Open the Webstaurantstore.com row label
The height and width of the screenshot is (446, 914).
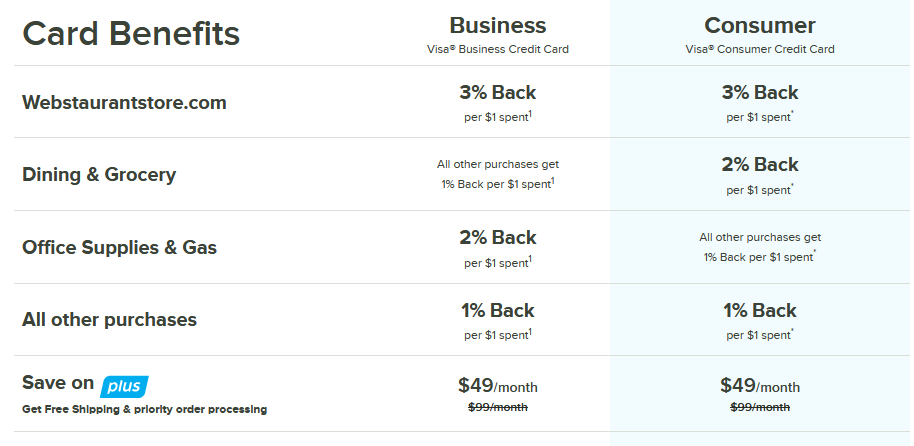click(x=124, y=102)
